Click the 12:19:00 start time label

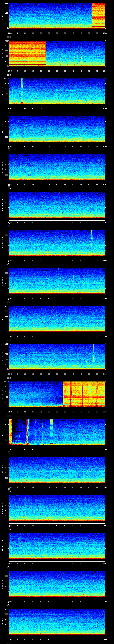[x=9, y=223]
